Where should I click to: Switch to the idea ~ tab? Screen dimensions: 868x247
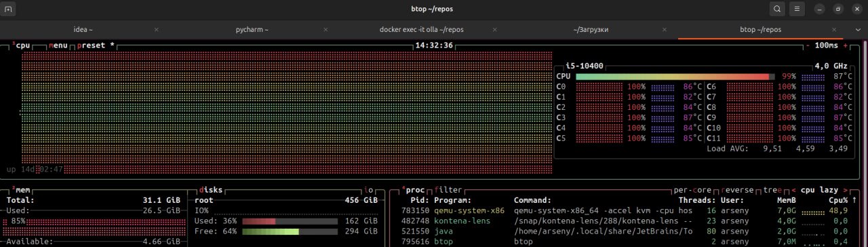click(x=83, y=30)
